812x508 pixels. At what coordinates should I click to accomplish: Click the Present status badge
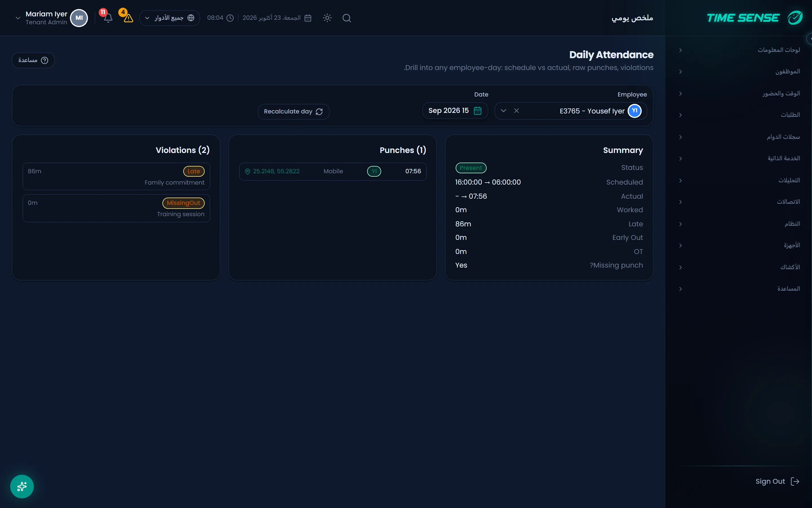pyautogui.click(x=471, y=168)
